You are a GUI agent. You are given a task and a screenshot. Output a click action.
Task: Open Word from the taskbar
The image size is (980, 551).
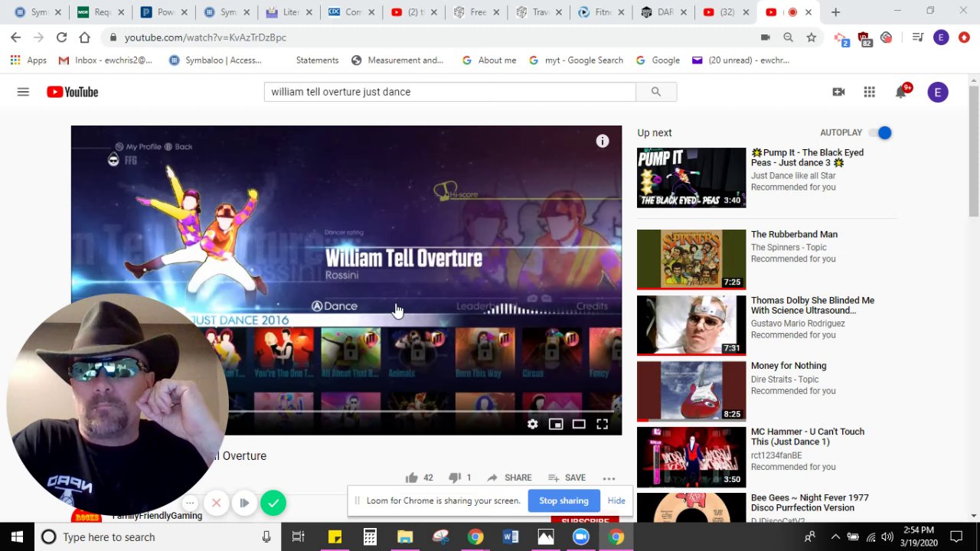(x=511, y=537)
